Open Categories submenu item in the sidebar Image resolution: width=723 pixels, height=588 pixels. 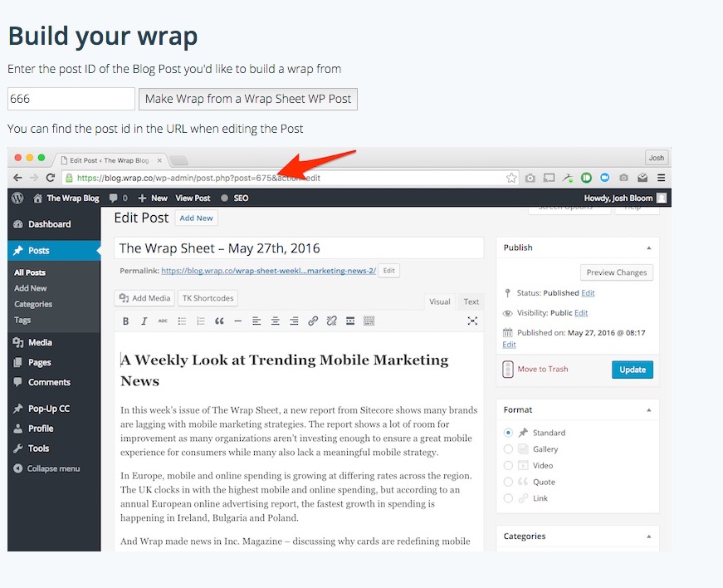pyautogui.click(x=32, y=304)
